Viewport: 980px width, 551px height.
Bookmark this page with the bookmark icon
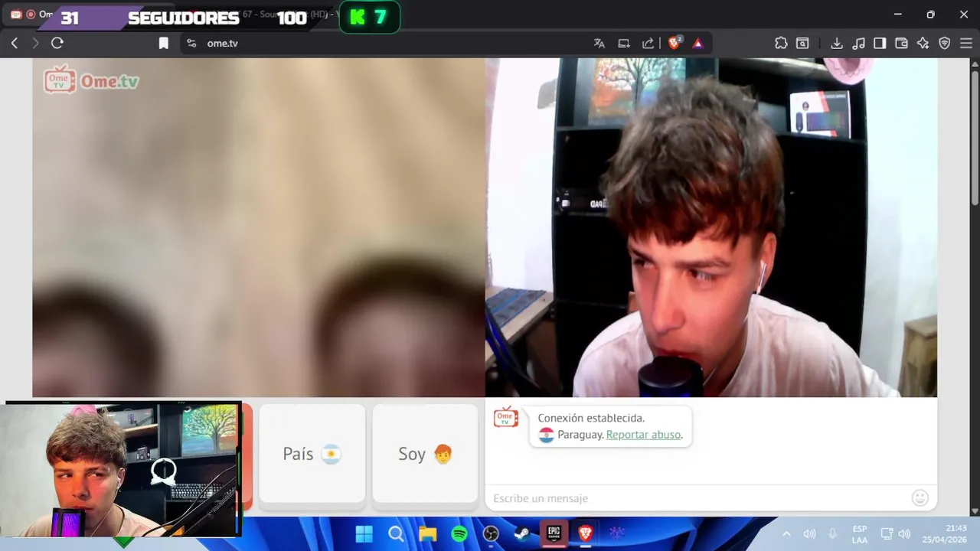(163, 44)
